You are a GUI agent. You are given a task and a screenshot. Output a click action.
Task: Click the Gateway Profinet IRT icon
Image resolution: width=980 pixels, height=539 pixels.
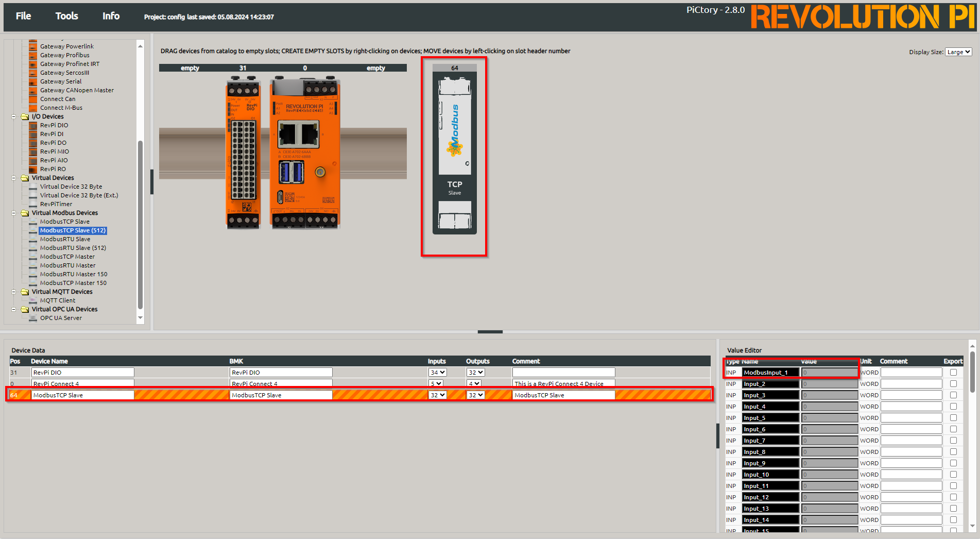[33, 64]
